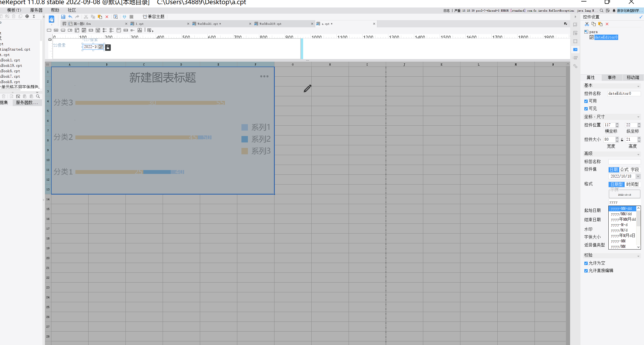Open GettingStarted.cpt in the file list

pos(15,49)
